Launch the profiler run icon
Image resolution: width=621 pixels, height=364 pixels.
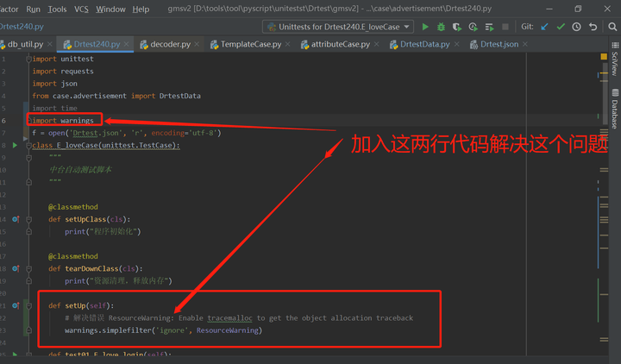tap(473, 27)
